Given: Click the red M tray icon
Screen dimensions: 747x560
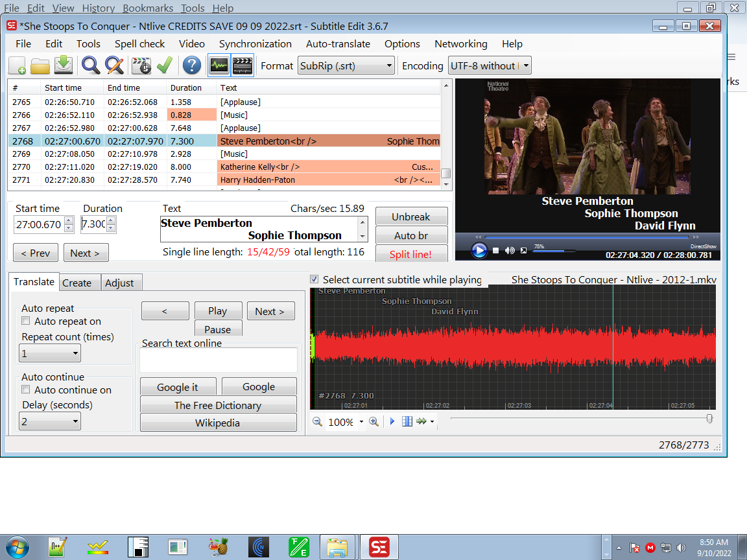Looking at the screenshot, I should (x=650, y=548).
